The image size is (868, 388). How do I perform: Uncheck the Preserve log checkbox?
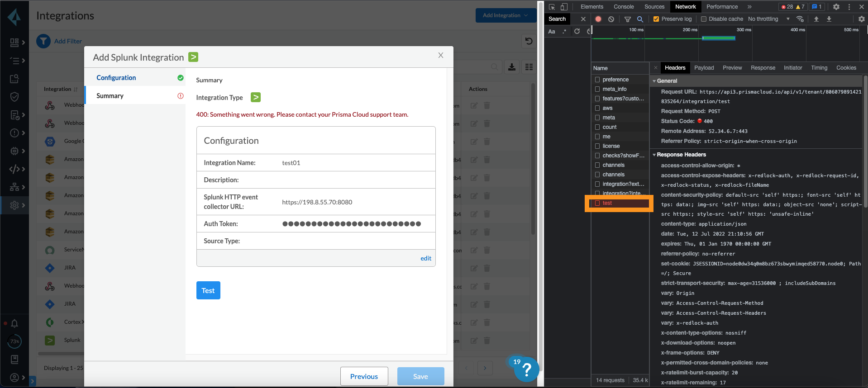coord(656,19)
